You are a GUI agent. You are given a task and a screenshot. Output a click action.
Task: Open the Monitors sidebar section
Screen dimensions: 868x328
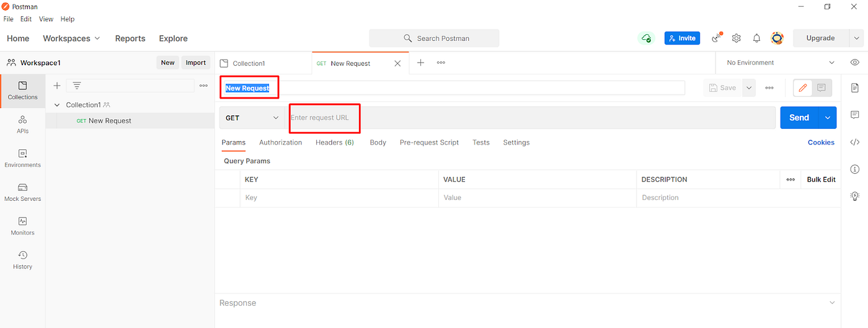23,226
